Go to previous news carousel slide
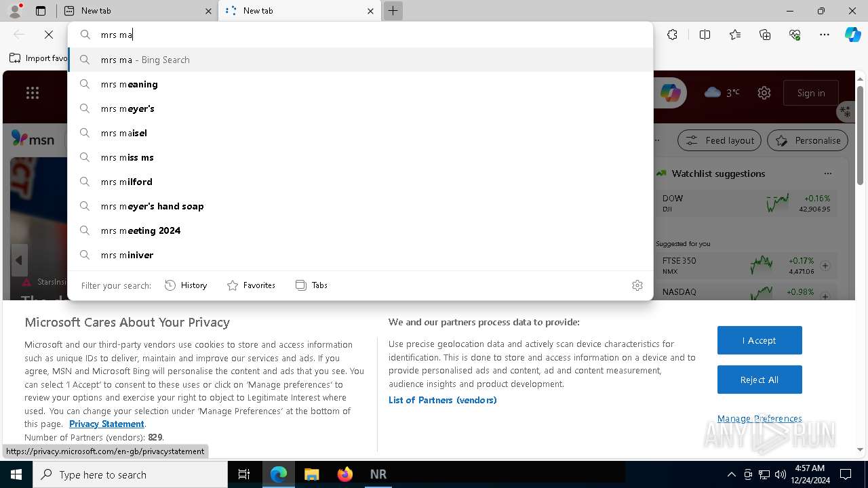 tap(19, 260)
